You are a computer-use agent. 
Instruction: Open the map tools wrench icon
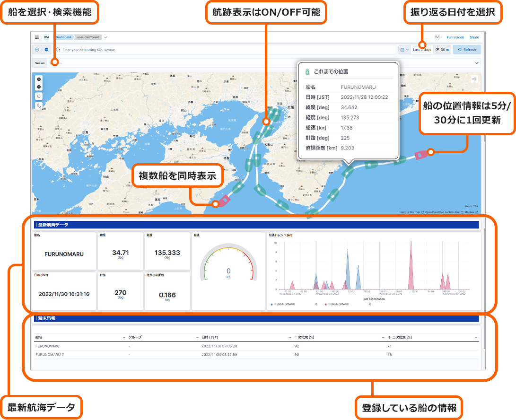pos(39,105)
